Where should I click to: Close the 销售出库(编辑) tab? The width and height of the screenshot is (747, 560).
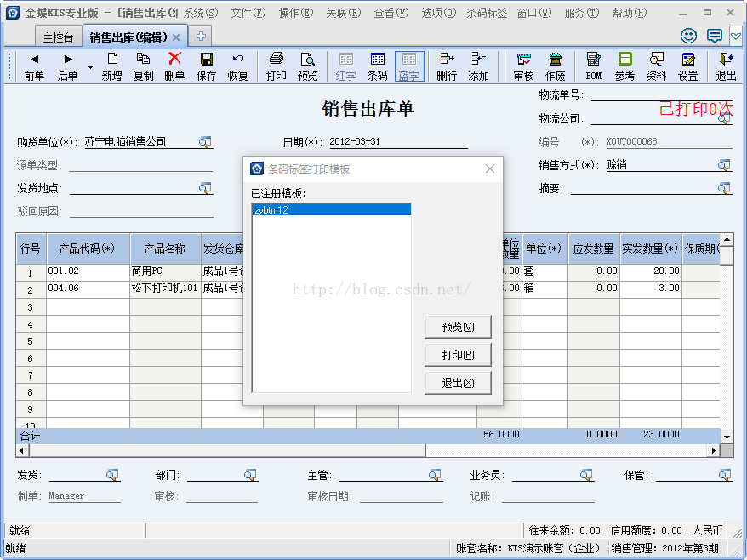pyautogui.click(x=176, y=37)
